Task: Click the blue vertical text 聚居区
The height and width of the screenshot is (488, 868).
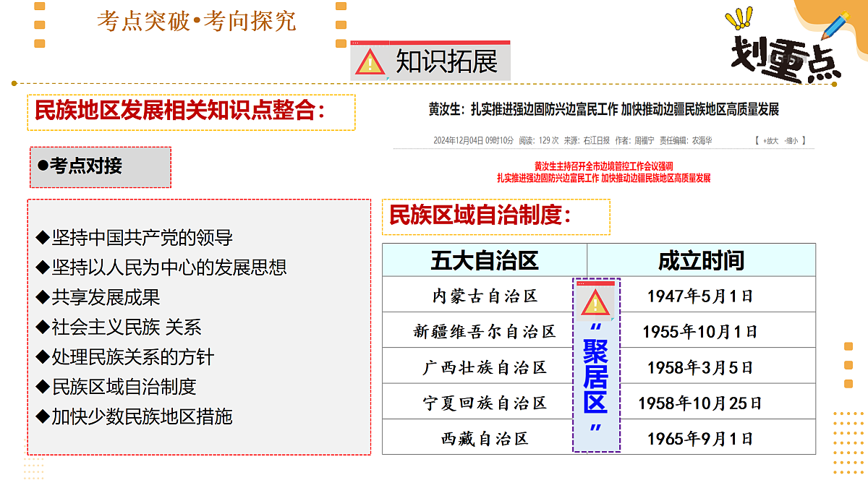Action: point(596,376)
